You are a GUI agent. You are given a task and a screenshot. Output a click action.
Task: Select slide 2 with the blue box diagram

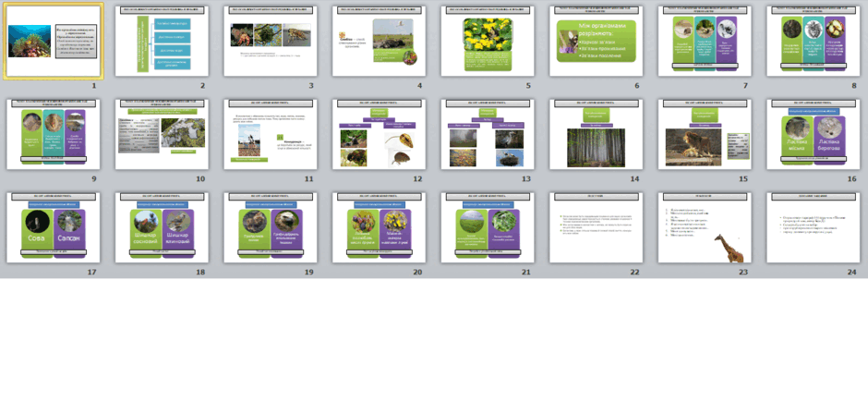click(x=162, y=41)
